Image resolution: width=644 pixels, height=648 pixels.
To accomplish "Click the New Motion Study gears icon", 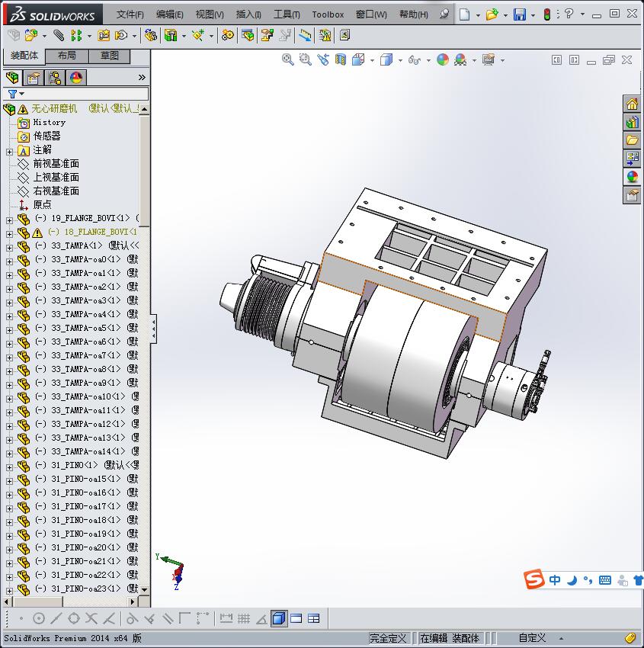I will tap(227, 36).
